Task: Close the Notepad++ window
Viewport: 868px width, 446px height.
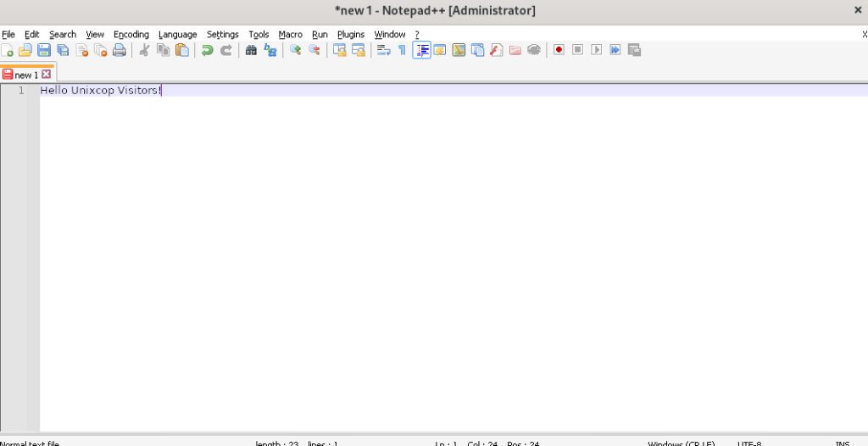Action: click(858, 10)
